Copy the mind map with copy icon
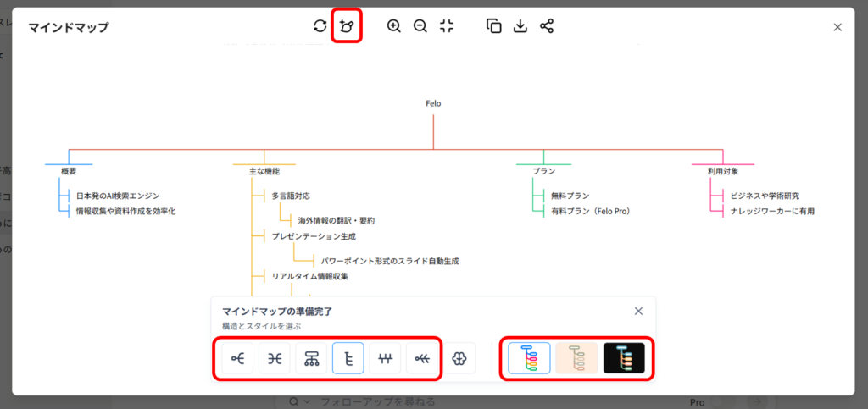Viewport: 868px width, 409px height. [x=494, y=26]
